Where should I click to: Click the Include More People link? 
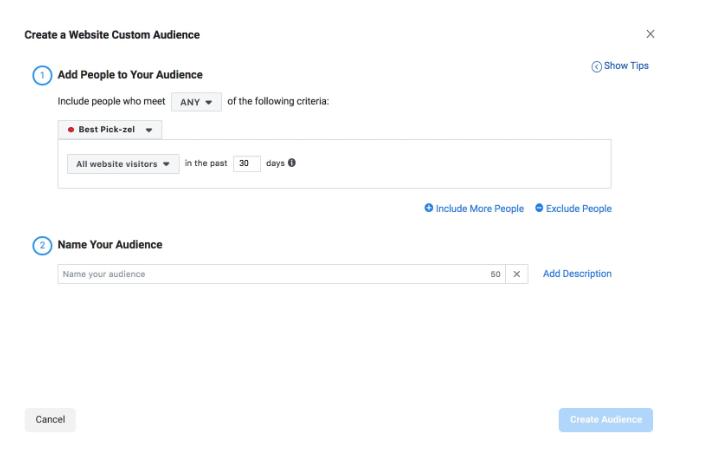[x=480, y=209]
